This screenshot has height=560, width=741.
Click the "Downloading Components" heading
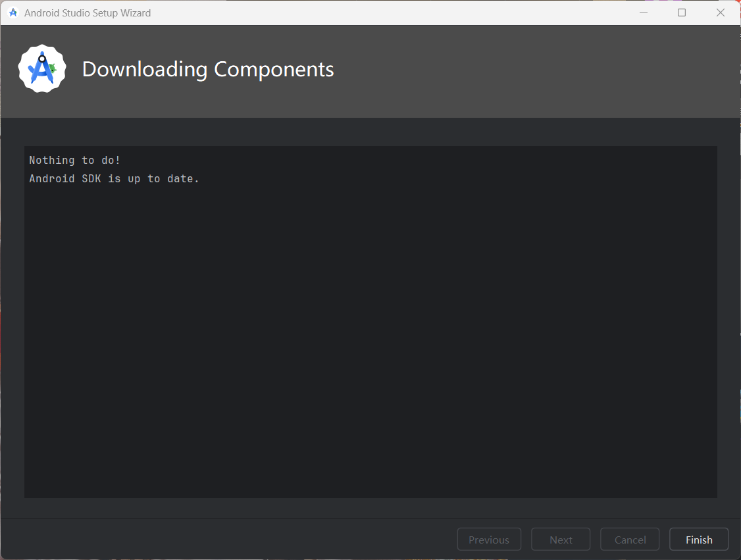point(208,69)
